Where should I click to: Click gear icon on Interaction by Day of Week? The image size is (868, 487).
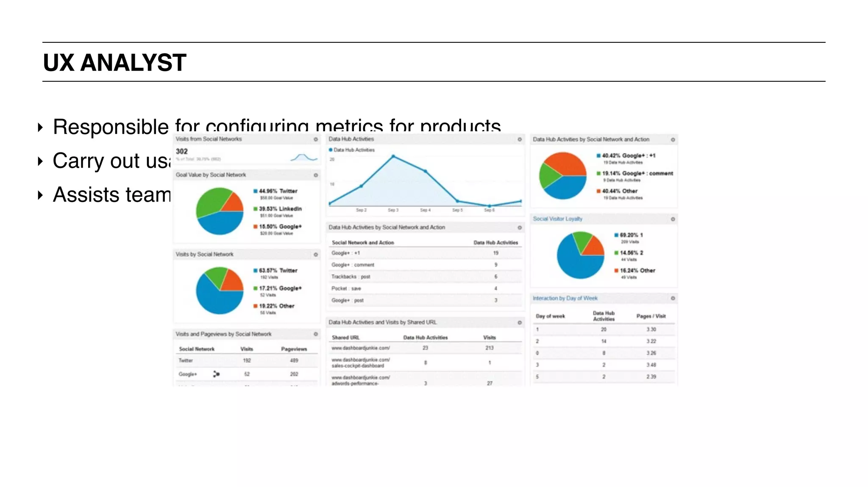point(673,299)
